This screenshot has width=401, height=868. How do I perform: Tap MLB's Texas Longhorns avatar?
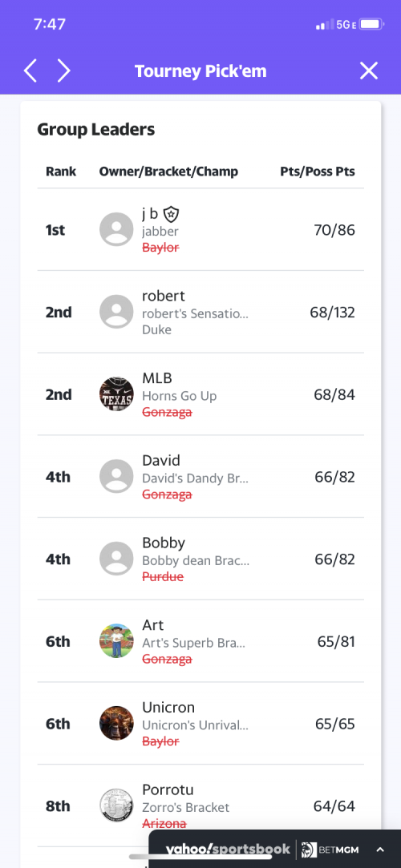[116, 394]
